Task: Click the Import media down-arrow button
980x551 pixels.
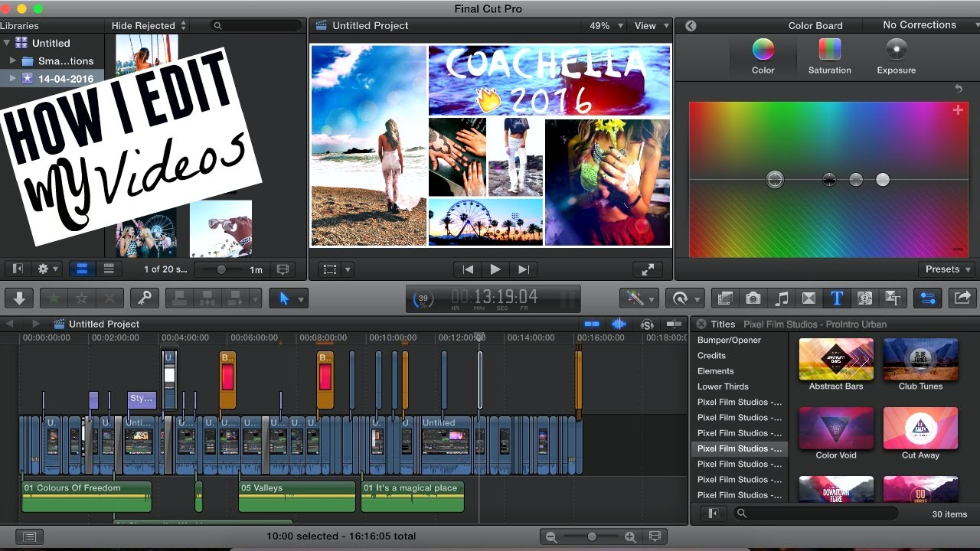Action: point(19,298)
